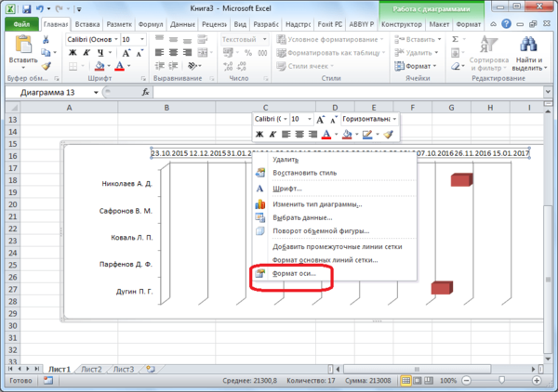Toggle bold Ж in ribbon font group
Screen dimensions: 558x392
[x=73, y=53]
